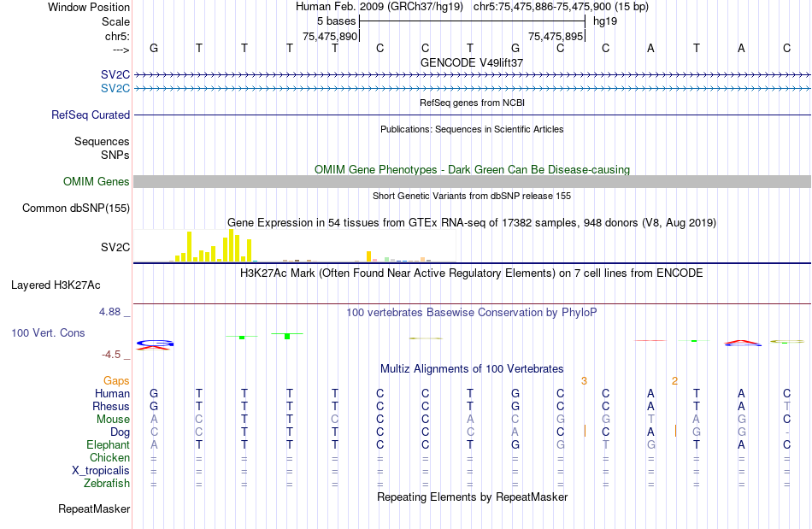The width and height of the screenshot is (812, 529).
Task: Open Repeating Elements by RepeatMasker title
Action: point(473,497)
